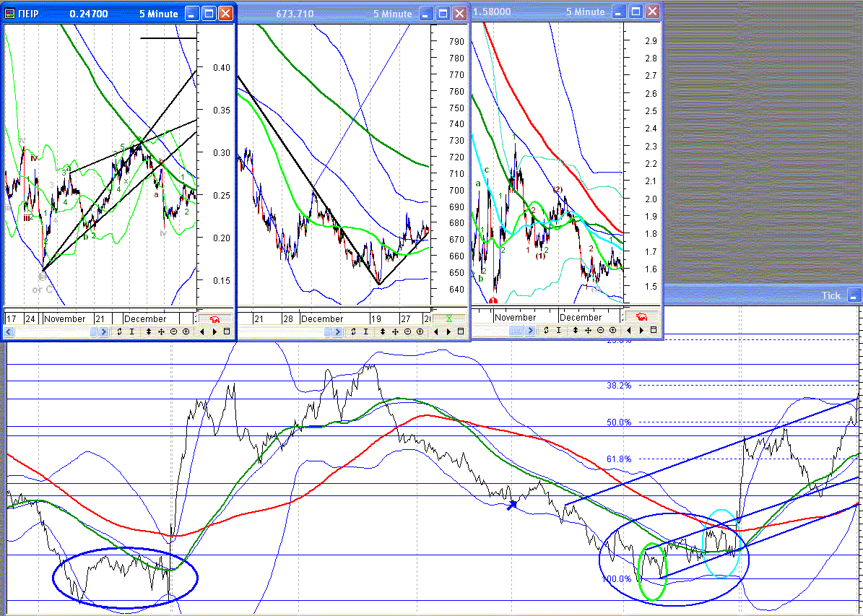
Task: Click 'December' on the 1.58000 chart time axis
Action: pos(581,317)
